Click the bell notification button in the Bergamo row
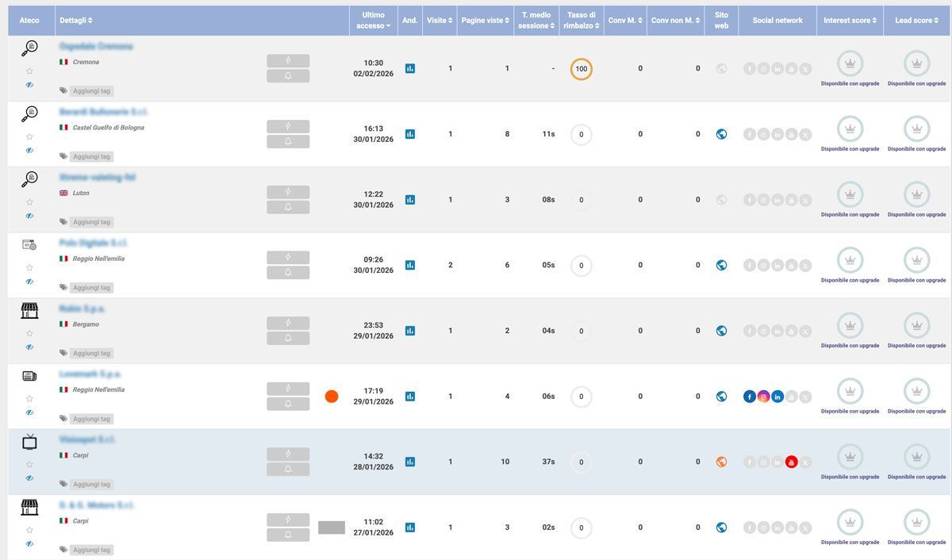This screenshot has height=560, width=952. click(x=288, y=339)
